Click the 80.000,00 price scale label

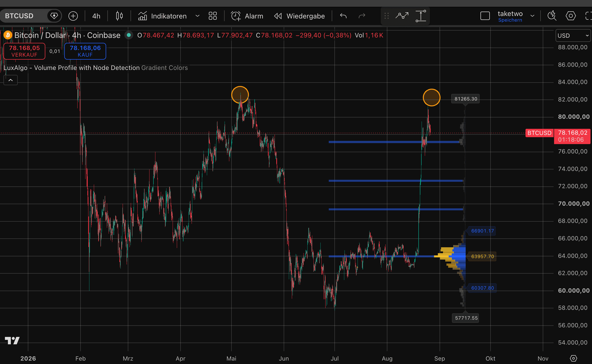pyautogui.click(x=574, y=117)
